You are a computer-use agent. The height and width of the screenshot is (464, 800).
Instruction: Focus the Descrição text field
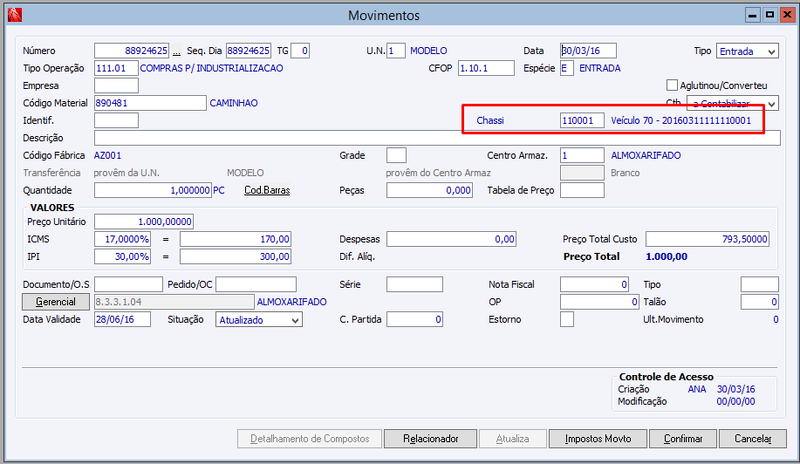point(437,138)
